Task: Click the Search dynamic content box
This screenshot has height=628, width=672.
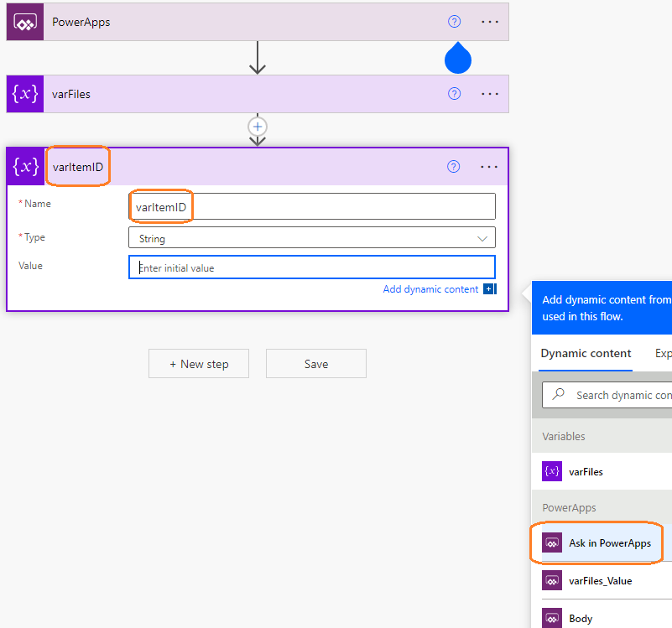Action: coord(607,395)
